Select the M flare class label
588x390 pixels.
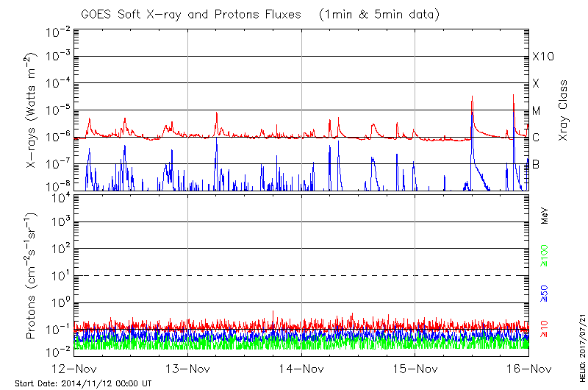(537, 111)
